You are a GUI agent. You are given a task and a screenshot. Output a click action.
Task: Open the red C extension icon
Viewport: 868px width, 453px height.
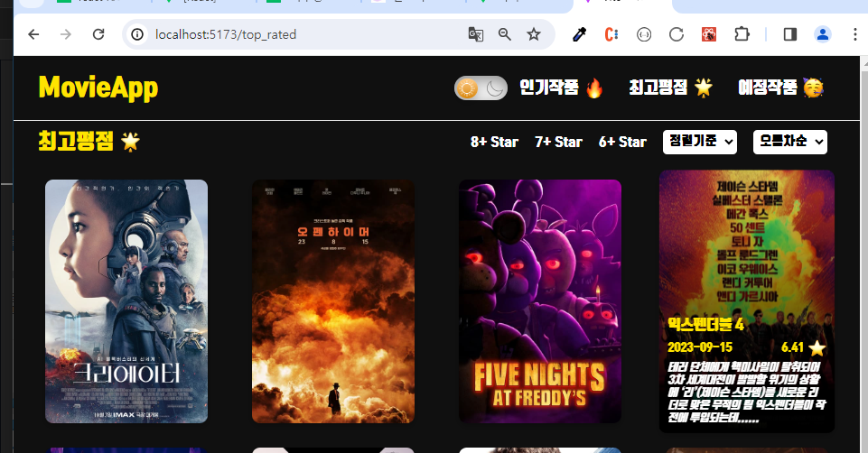click(x=611, y=34)
